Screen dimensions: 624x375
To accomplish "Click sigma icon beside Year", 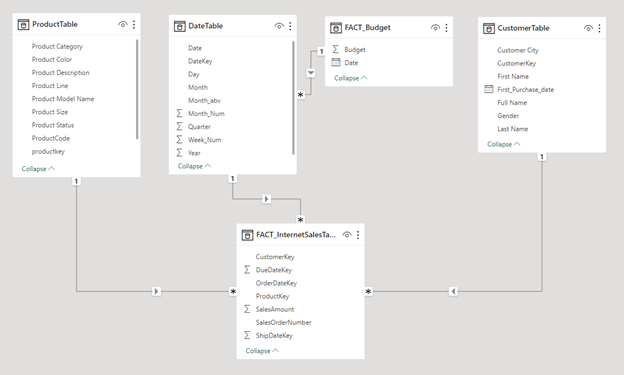I will tap(179, 153).
